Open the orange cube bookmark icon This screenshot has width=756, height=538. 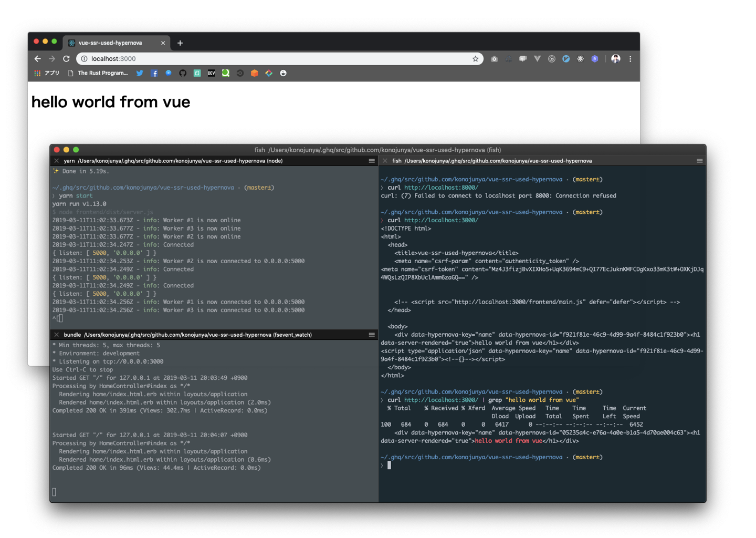click(254, 73)
